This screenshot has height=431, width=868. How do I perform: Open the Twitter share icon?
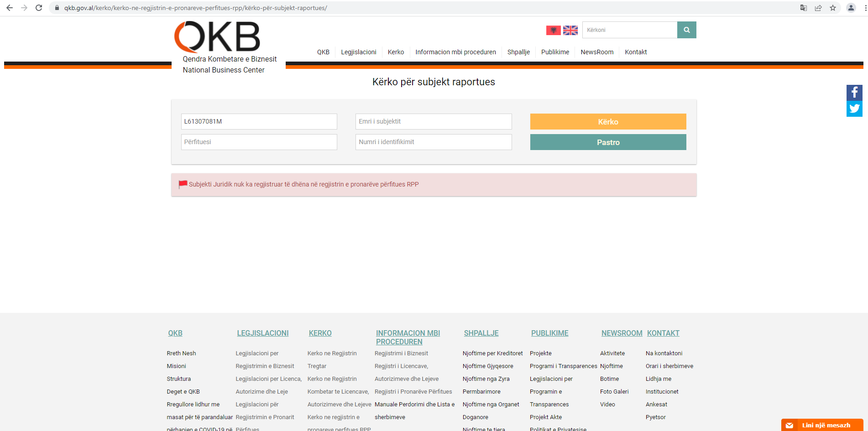854,109
